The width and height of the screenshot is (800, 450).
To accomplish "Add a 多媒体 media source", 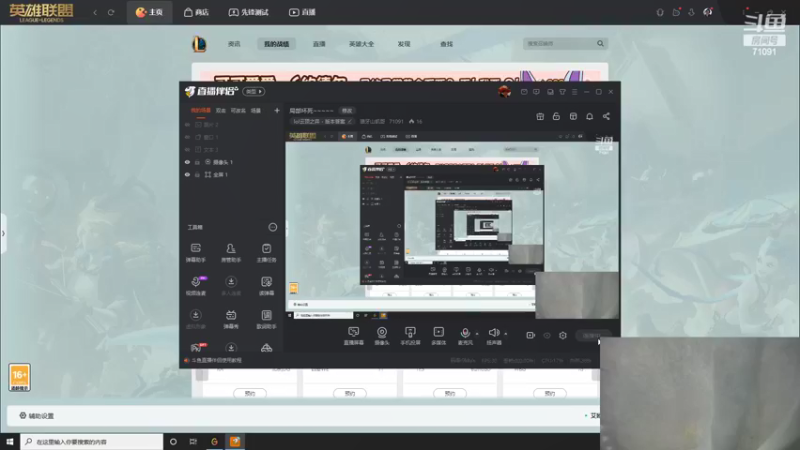I will 438,336.
